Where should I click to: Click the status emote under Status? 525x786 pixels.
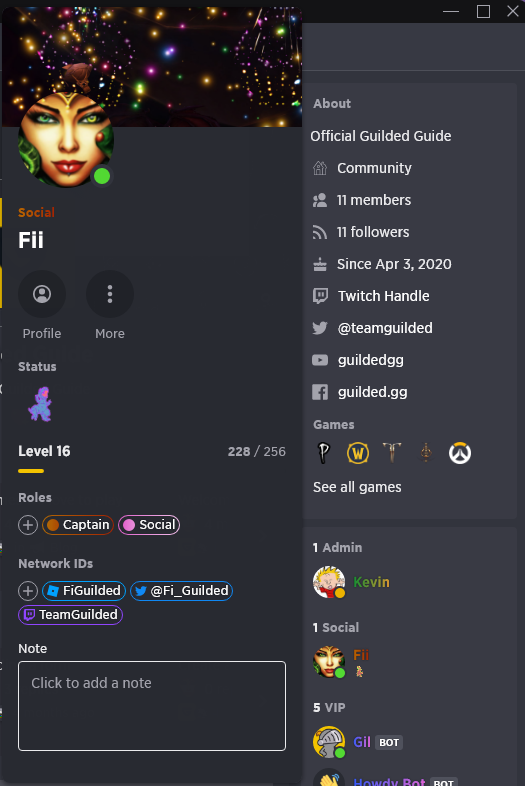point(40,404)
